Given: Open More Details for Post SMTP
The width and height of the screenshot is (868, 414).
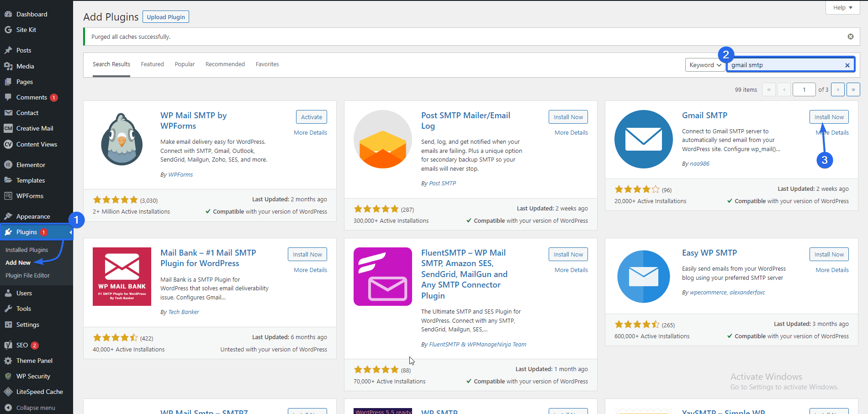Looking at the screenshot, I should pos(571,133).
